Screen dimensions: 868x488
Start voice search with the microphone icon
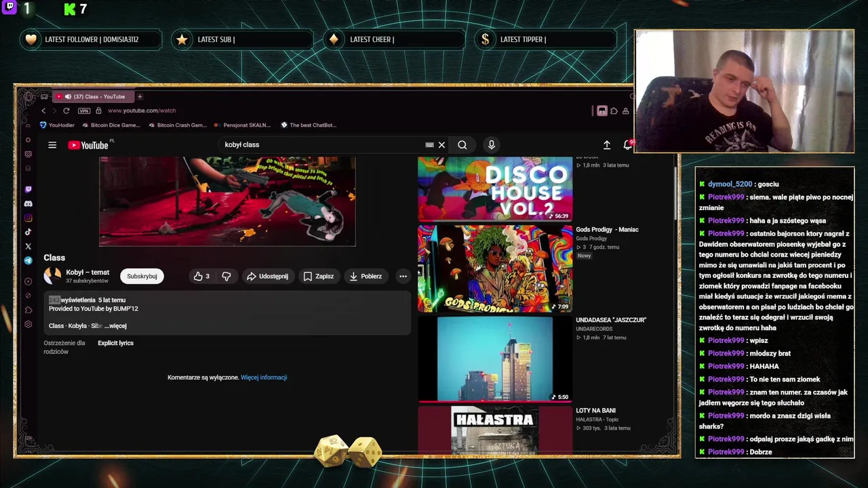coord(492,144)
